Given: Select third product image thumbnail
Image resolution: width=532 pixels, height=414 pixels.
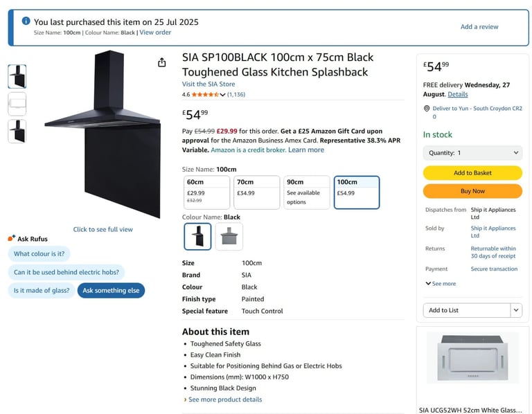Looking at the screenshot, I should click(x=17, y=132).
